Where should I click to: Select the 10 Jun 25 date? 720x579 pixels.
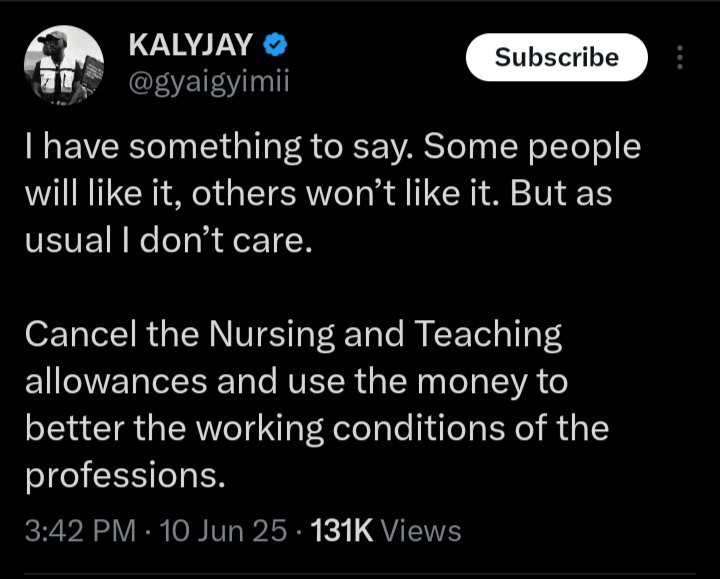[x=202, y=530]
